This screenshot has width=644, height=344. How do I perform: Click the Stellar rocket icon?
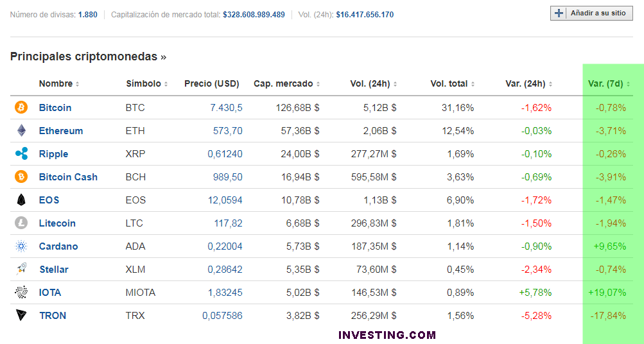[21, 270]
